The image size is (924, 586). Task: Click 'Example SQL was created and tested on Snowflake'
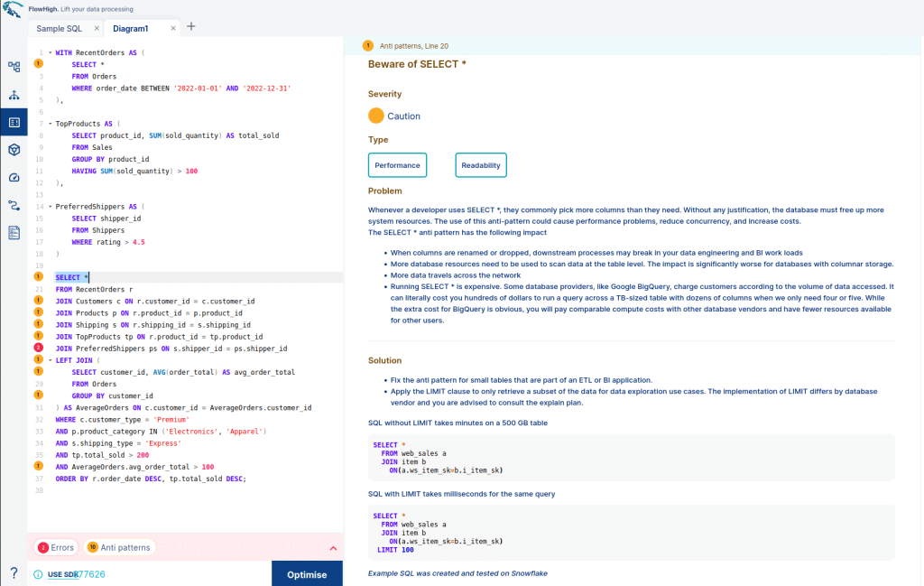coord(457,573)
